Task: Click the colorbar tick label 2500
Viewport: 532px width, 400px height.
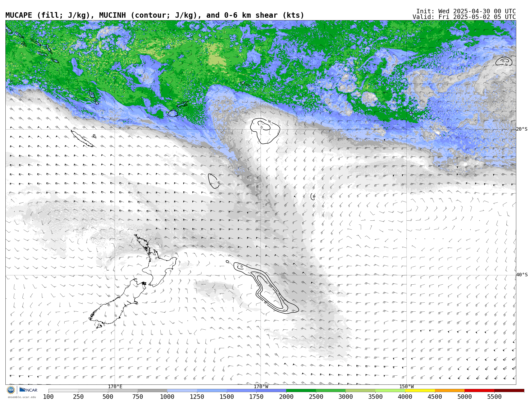Action: (316, 397)
